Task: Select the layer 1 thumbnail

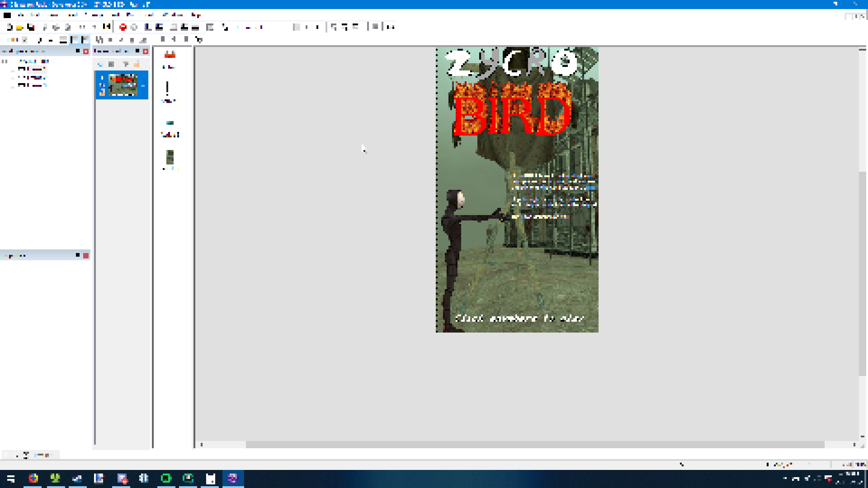Action: click(123, 85)
